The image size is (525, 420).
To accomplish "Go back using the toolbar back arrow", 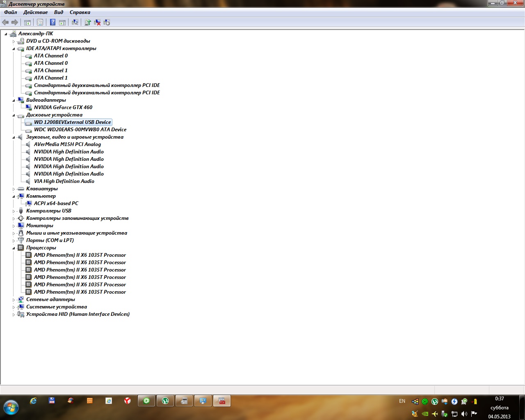I will point(5,23).
